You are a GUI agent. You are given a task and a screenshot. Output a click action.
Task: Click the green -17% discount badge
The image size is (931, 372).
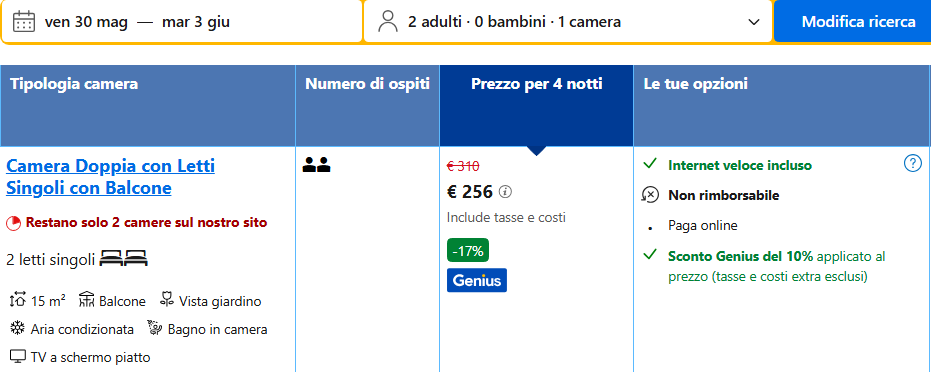click(x=468, y=250)
